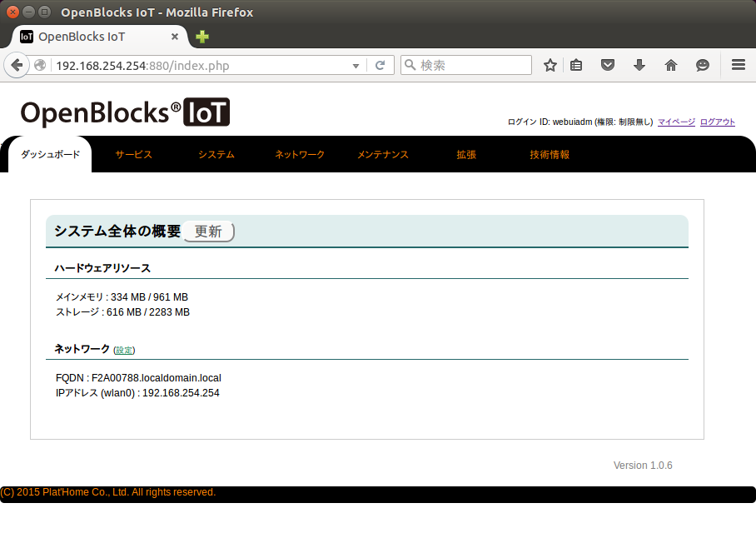Click the ストレージ 616 MB / 2283 MB text
The image size is (756, 543).
tap(123, 312)
